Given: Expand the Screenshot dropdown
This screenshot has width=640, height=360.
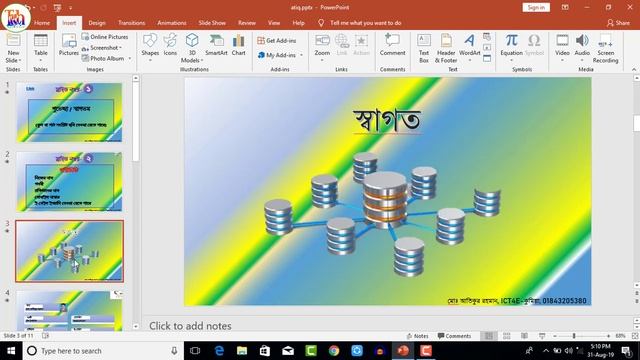Looking at the screenshot, I should click(121, 48).
